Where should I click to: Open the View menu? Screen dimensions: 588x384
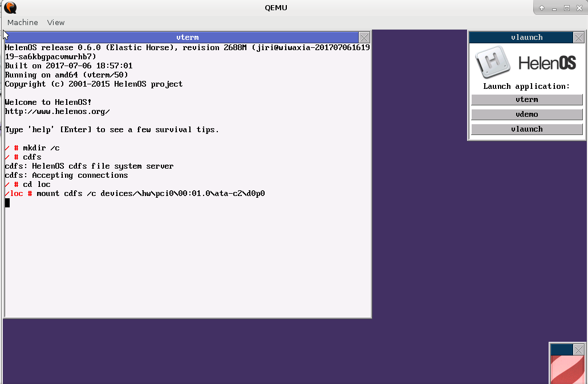coord(56,22)
